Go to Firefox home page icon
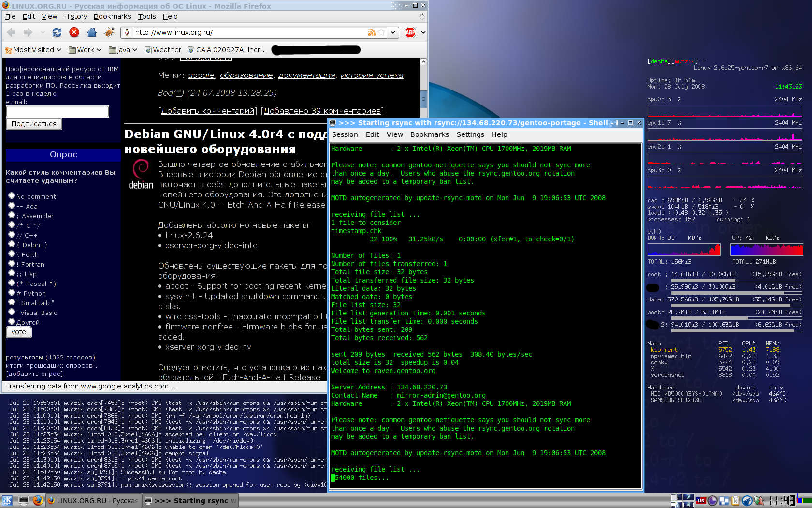This screenshot has height=508, width=812. [x=92, y=32]
